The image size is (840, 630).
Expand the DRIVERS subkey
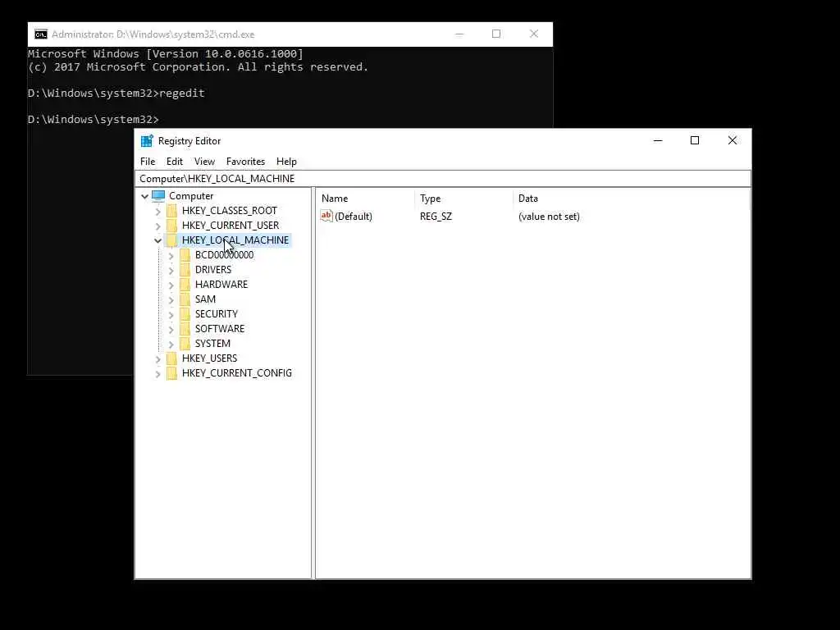click(x=171, y=270)
